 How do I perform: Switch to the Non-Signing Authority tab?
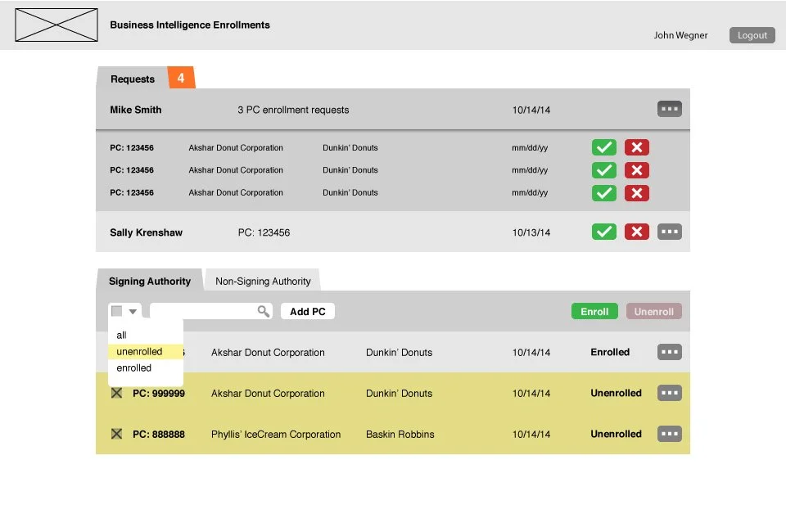tap(263, 281)
